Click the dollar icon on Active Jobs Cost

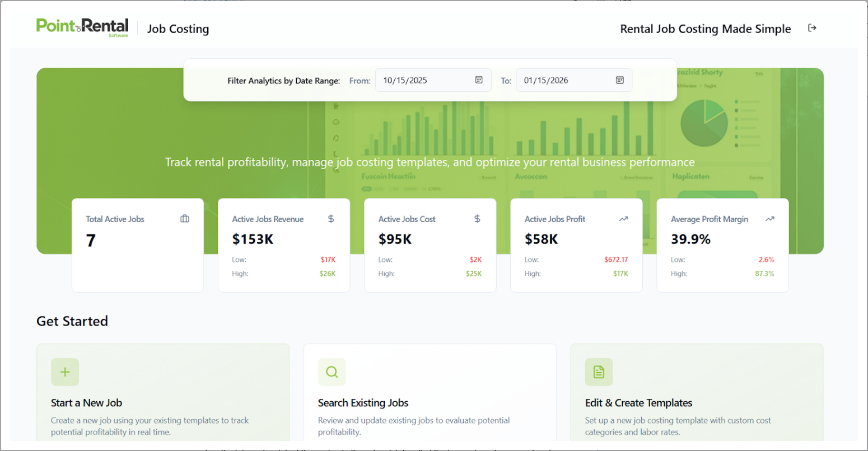coord(477,219)
